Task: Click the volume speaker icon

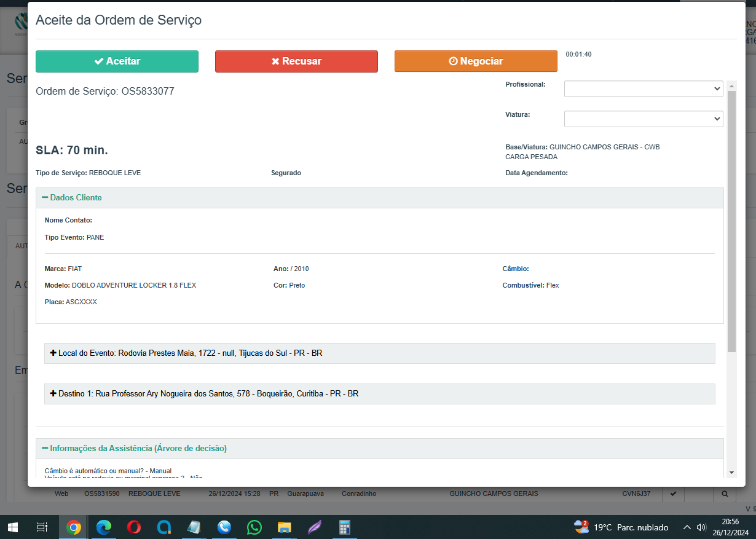Action: (x=701, y=527)
